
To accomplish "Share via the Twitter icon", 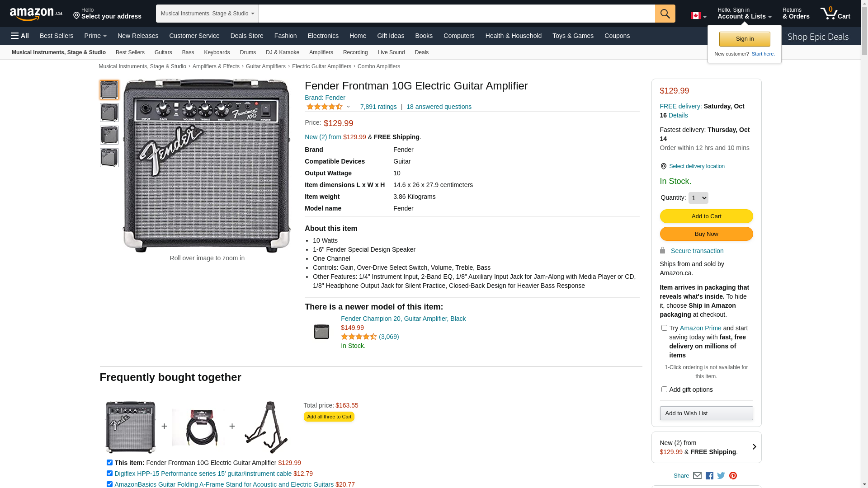I will point(721,476).
